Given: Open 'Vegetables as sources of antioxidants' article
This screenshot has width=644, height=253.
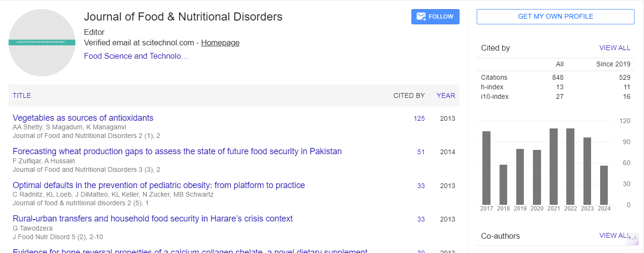Looking at the screenshot, I should [x=83, y=118].
